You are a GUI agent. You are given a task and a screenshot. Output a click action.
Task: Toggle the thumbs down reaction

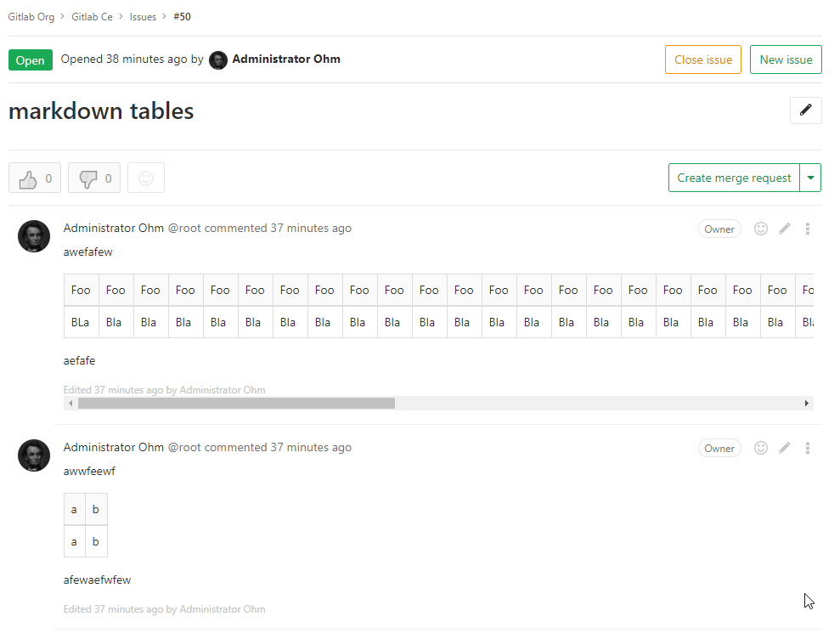pyautogui.click(x=94, y=178)
